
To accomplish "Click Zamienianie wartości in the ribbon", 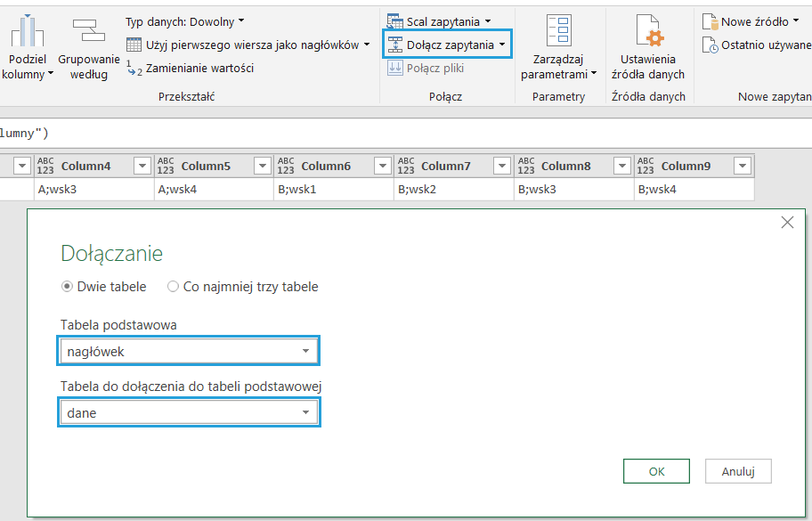I will coord(199,68).
